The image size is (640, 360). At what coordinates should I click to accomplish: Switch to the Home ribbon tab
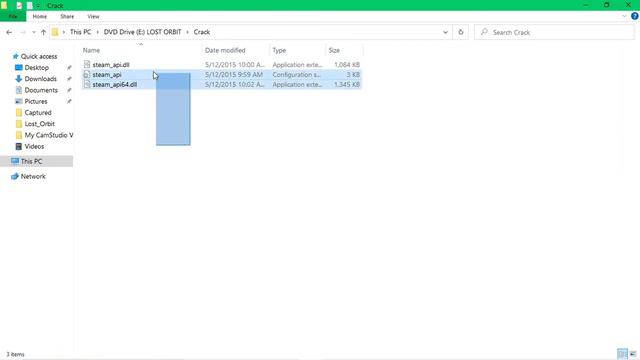coord(40,16)
